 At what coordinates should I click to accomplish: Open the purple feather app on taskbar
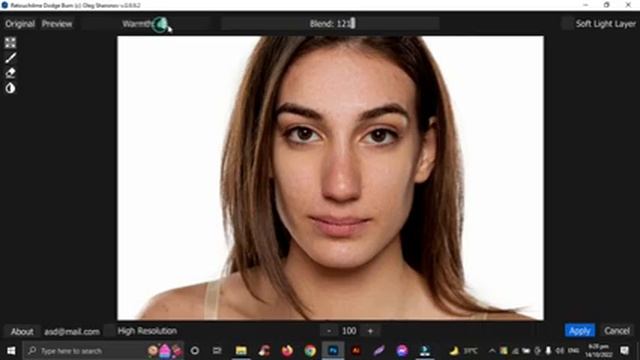[x=379, y=351]
